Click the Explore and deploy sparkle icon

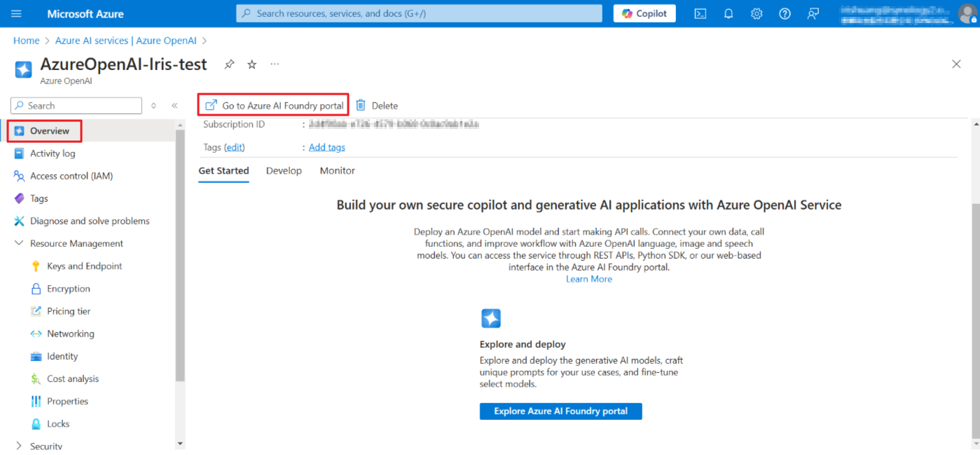[x=491, y=318]
